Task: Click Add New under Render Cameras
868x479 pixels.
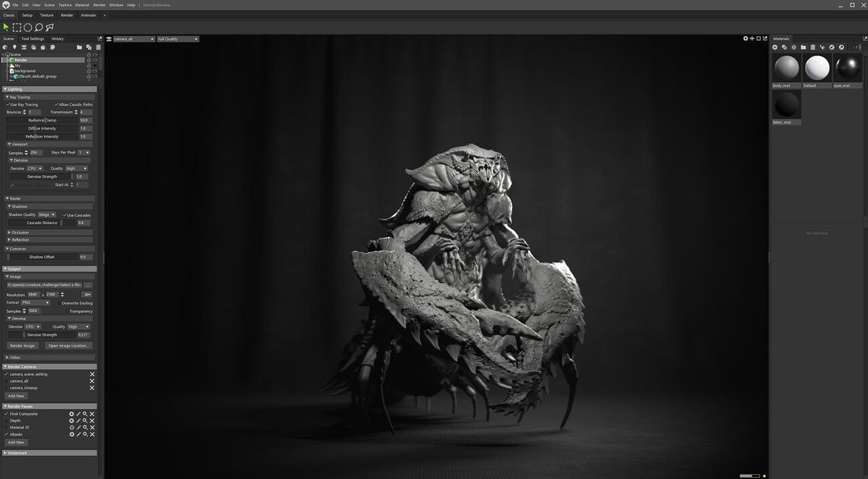Action: (x=16, y=396)
